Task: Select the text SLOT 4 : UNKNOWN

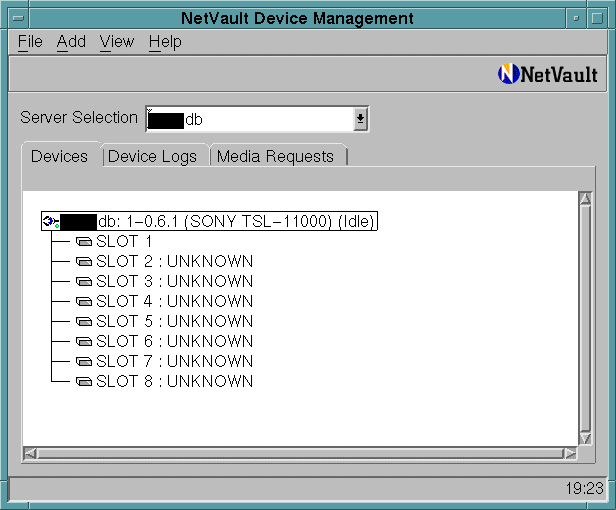Action: point(174,301)
